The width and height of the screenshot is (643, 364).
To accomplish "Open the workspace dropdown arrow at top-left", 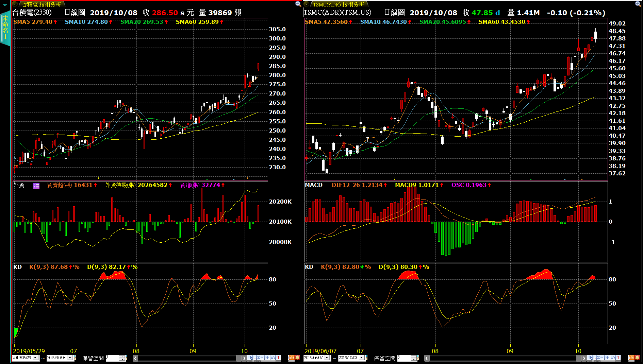I will 5,5.
